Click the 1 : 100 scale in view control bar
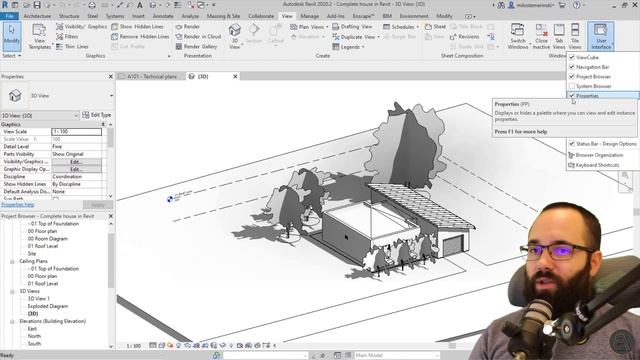 (133, 346)
